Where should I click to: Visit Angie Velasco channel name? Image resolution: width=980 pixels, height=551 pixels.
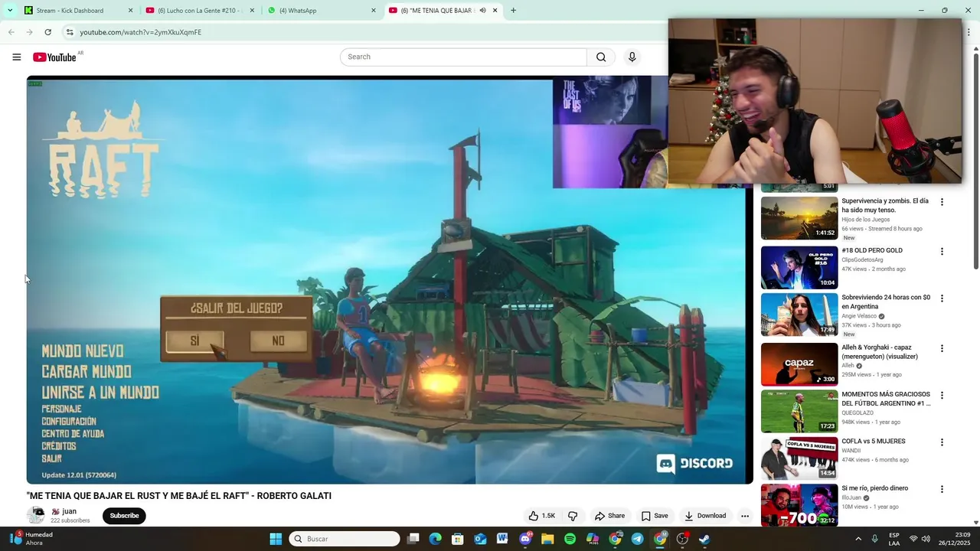click(859, 316)
